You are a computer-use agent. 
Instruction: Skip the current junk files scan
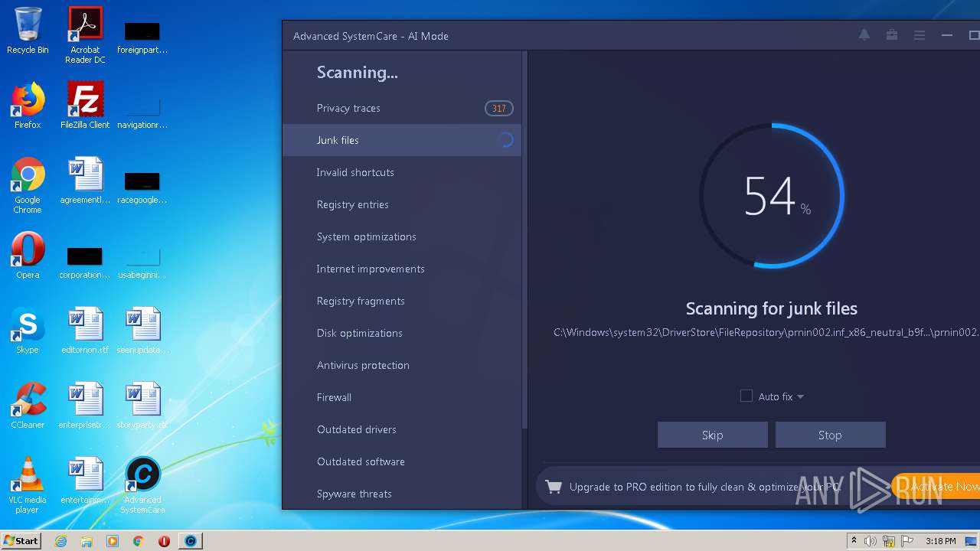712,435
